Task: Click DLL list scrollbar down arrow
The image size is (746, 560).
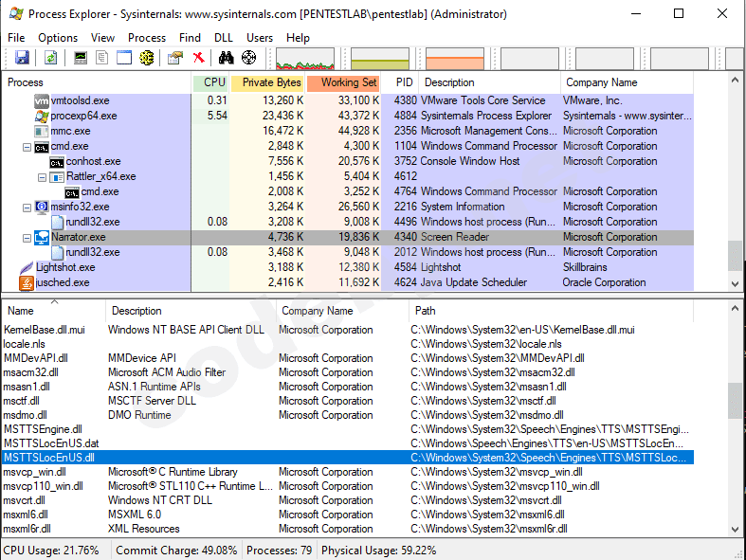Action: pyautogui.click(x=735, y=529)
